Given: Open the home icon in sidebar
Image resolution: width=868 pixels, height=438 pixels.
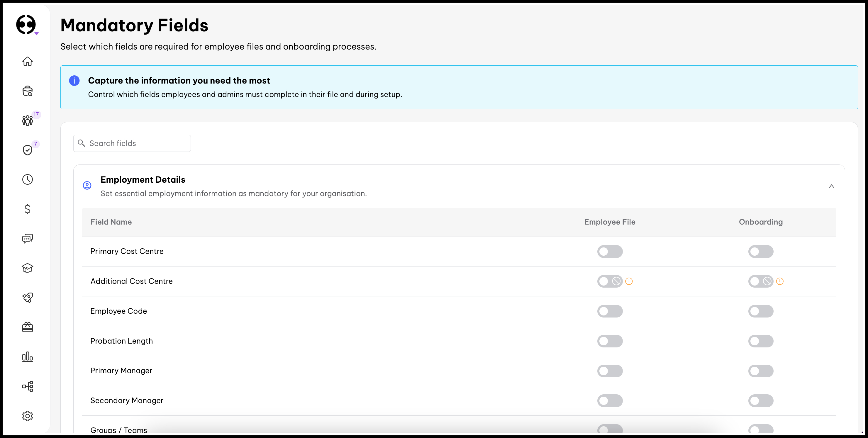Looking at the screenshot, I should coord(27,61).
